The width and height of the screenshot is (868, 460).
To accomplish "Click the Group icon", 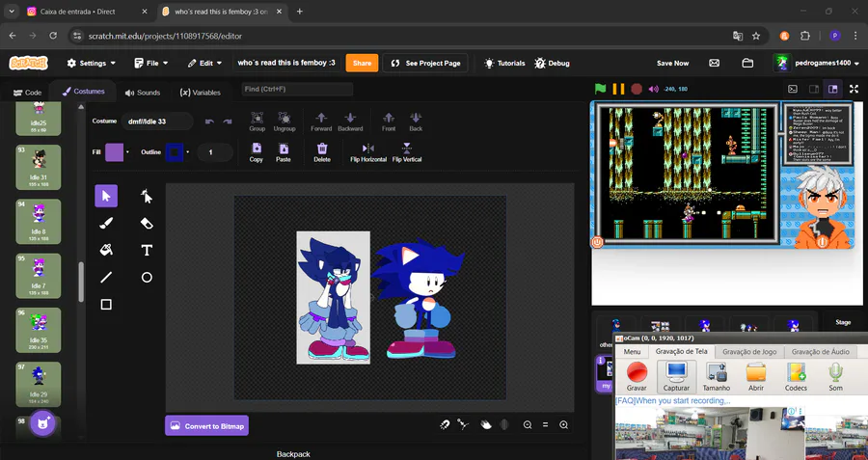I will 257,122.
